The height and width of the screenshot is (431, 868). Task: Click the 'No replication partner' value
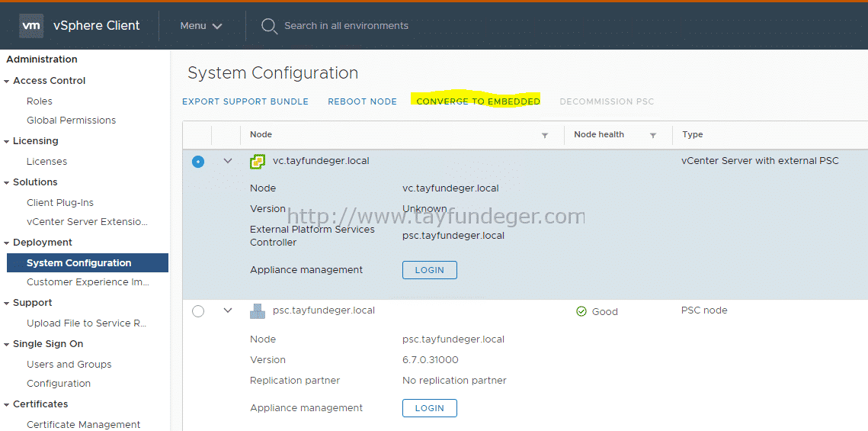tap(454, 380)
